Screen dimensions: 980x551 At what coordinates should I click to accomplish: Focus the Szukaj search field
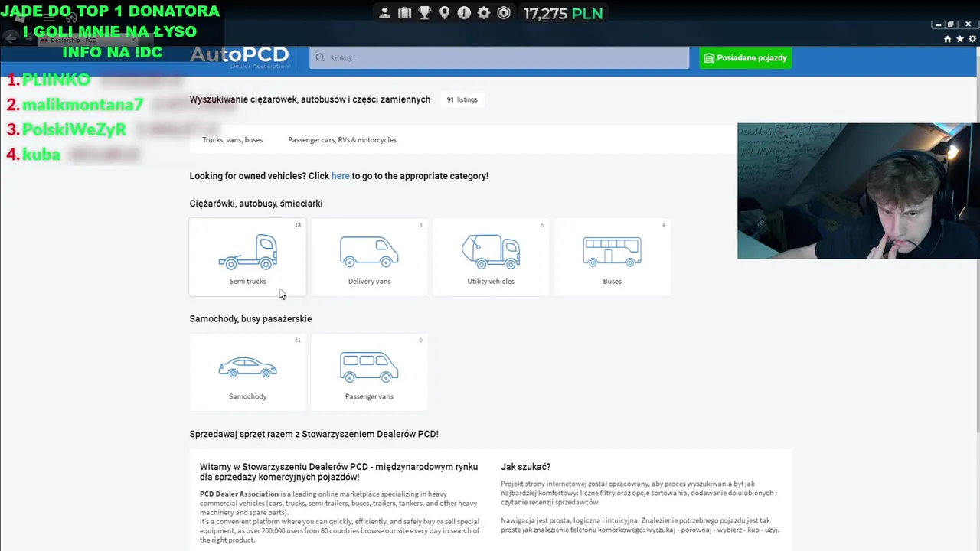pos(499,58)
